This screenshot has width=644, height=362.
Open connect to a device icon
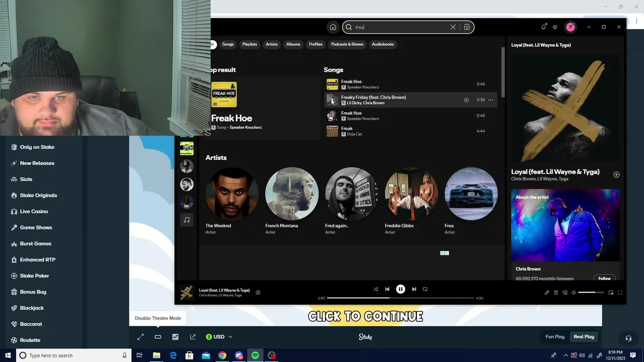coord(565,293)
